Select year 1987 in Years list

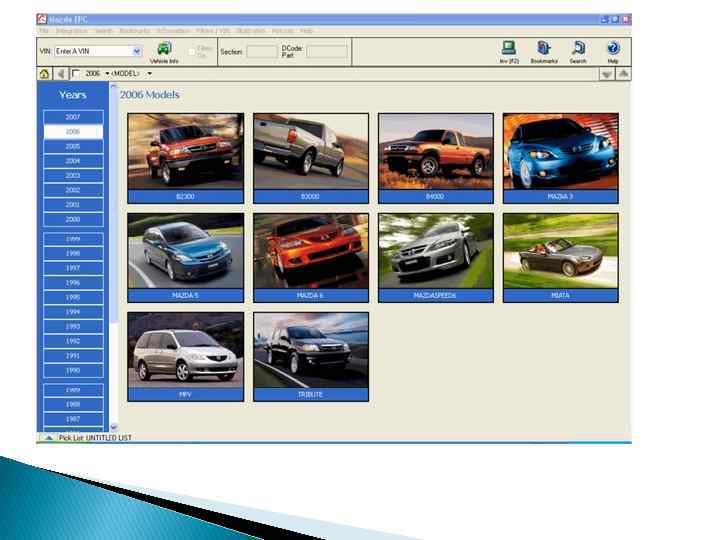(x=73, y=419)
